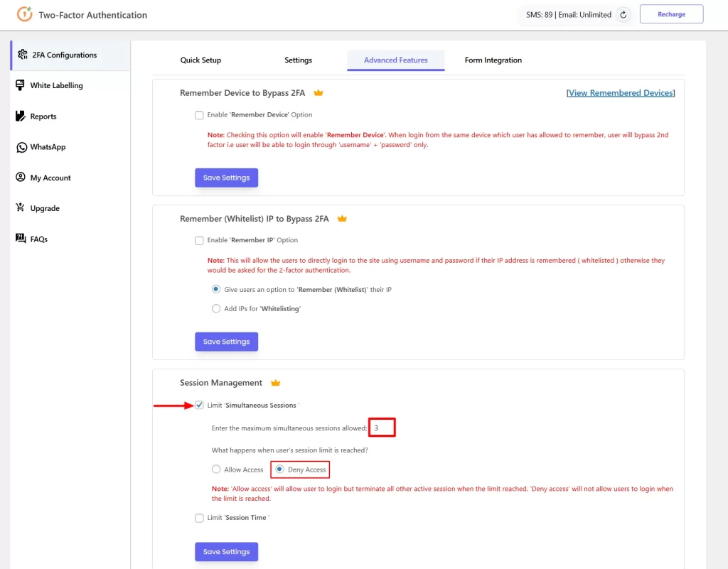The width and height of the screenshot is (728, 569).
Task: Enable the 'Remember Device' checkbox
Action: 199,115
